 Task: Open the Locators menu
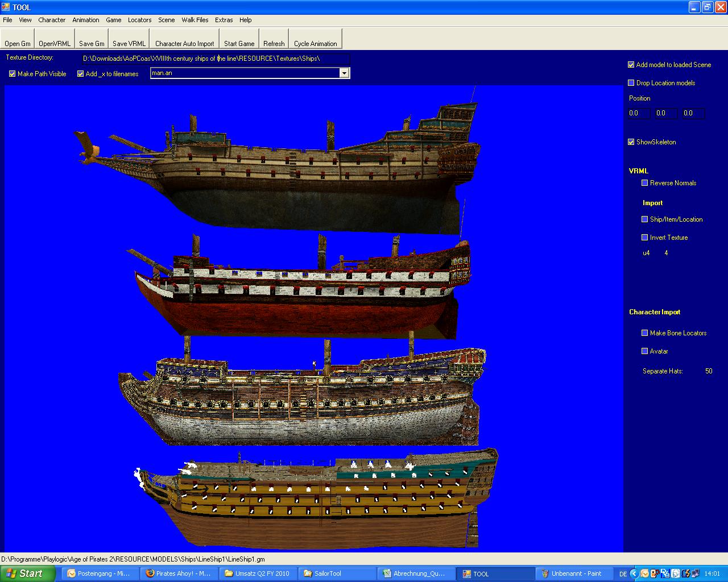(x=140, y=20)
